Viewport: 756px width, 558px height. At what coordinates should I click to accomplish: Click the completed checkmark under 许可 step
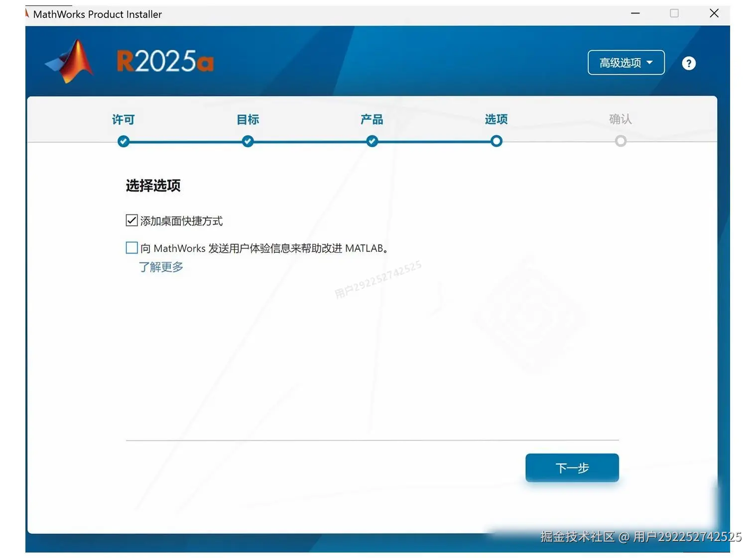pos(123,141)
